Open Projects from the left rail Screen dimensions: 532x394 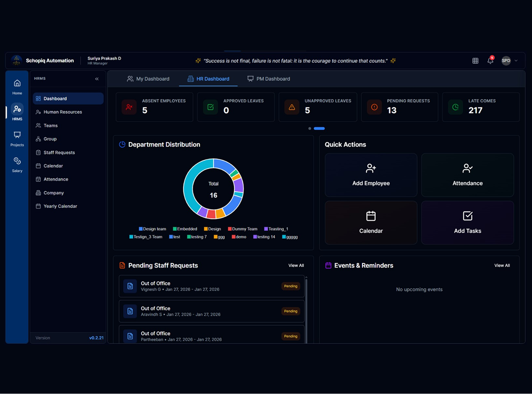click(17, 139)
